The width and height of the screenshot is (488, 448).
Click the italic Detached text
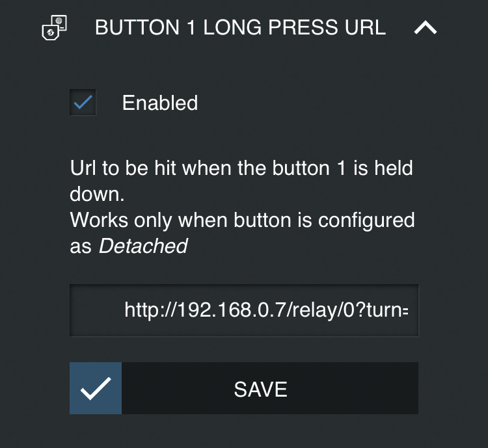(x=143, y=246)
